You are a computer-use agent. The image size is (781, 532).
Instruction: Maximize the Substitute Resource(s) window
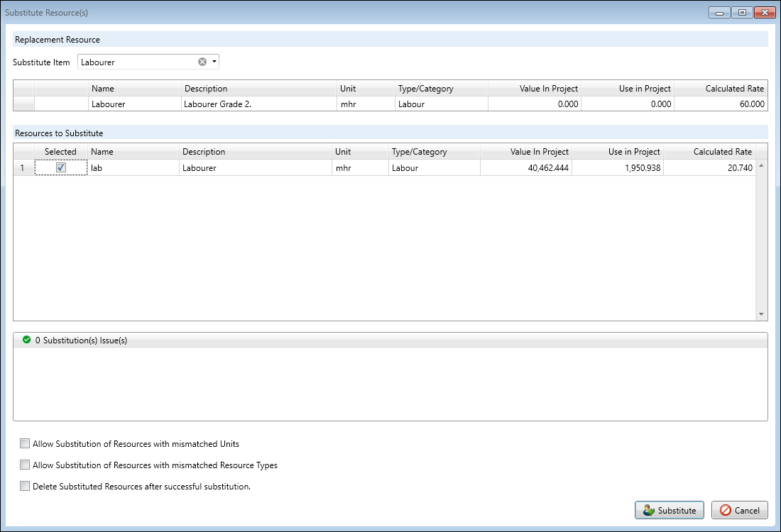pos(742,13)
